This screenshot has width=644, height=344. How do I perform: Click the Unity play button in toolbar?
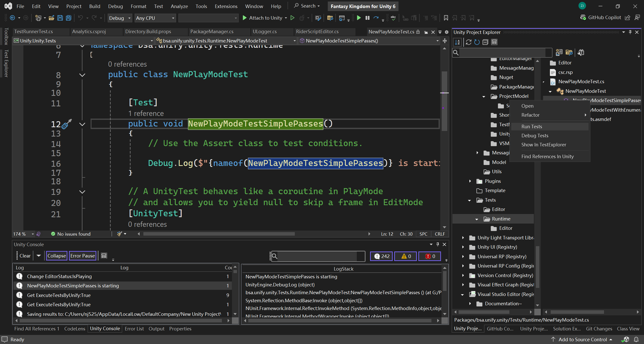click(359, 18)
